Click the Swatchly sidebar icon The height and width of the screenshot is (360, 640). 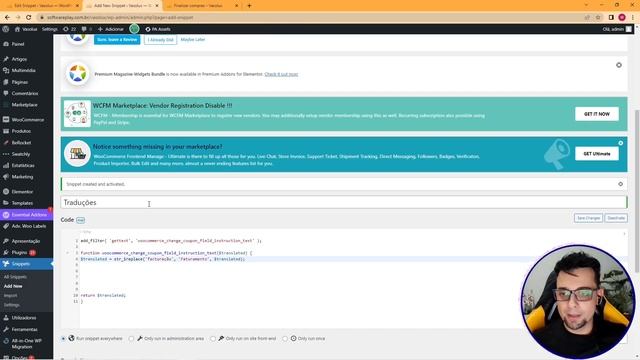click(x=6, y=154)
